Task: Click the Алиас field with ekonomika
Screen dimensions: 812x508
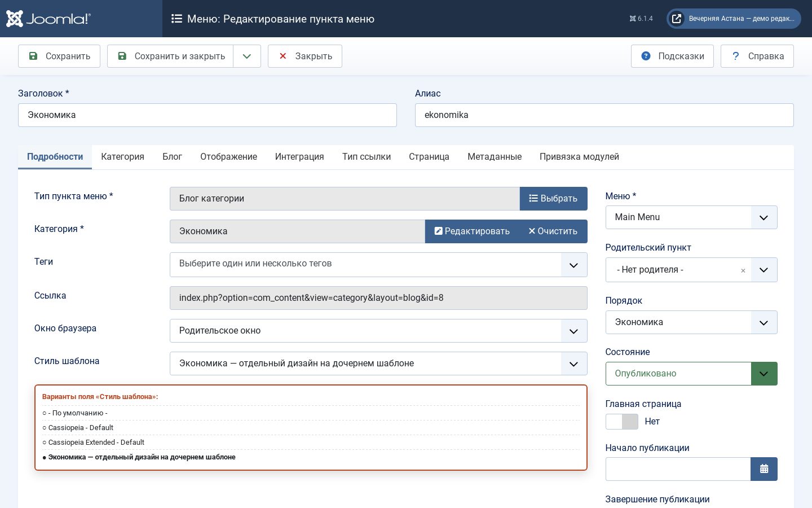Action: tap(604, 115)
